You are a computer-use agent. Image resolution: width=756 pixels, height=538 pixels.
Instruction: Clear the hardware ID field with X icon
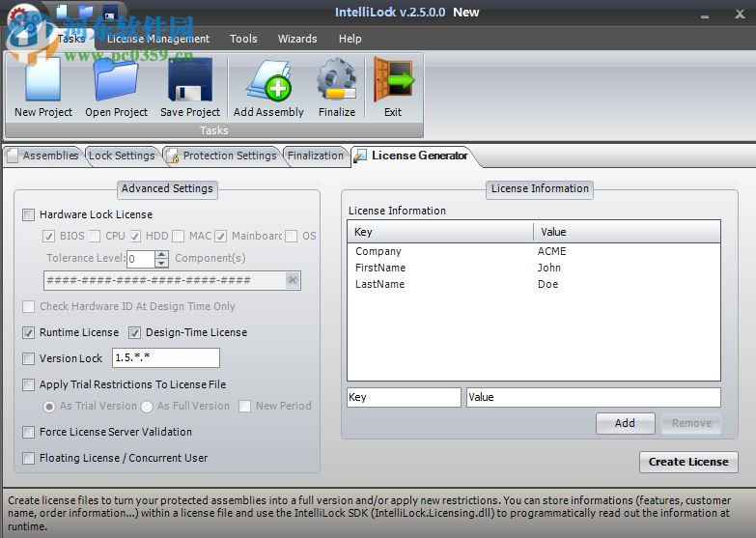coord(293,280)
